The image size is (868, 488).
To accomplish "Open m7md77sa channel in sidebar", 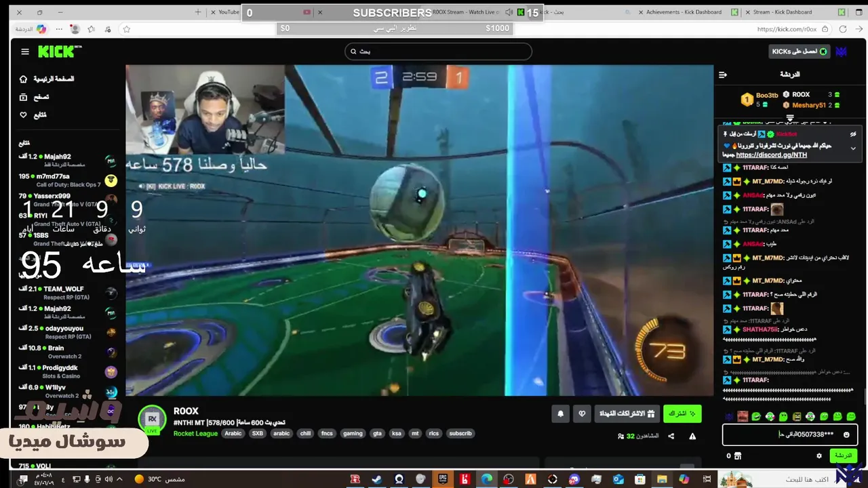I will pyautogui.click(x=68, y=180).
